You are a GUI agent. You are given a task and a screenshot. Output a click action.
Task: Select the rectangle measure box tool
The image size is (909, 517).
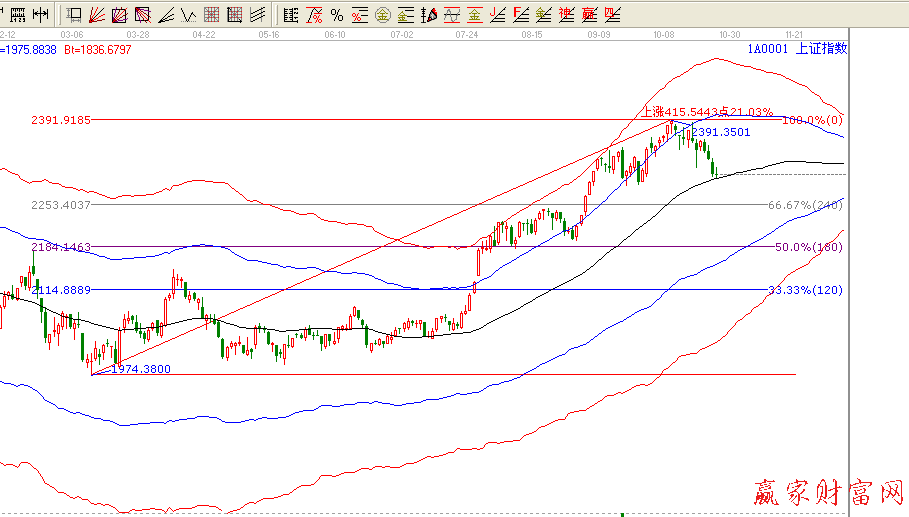74,15
